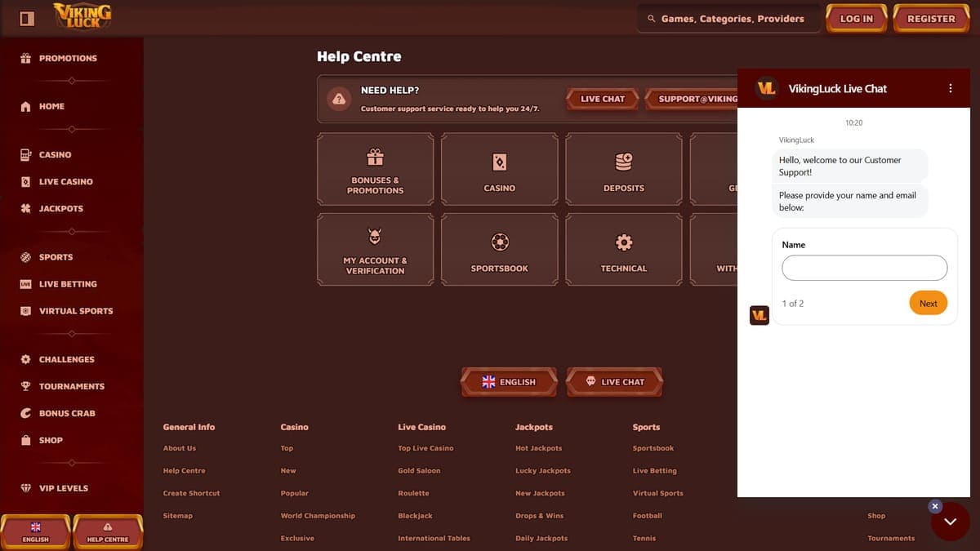Open Blackjack footer link
Screen dimensions: 980x551
click(x=416, y=516)
